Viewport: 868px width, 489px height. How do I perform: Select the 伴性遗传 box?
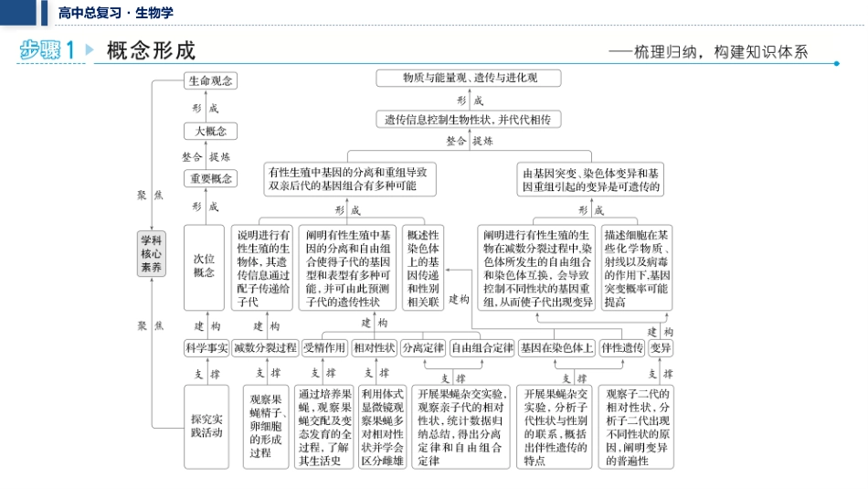click(x=622, y=347)
